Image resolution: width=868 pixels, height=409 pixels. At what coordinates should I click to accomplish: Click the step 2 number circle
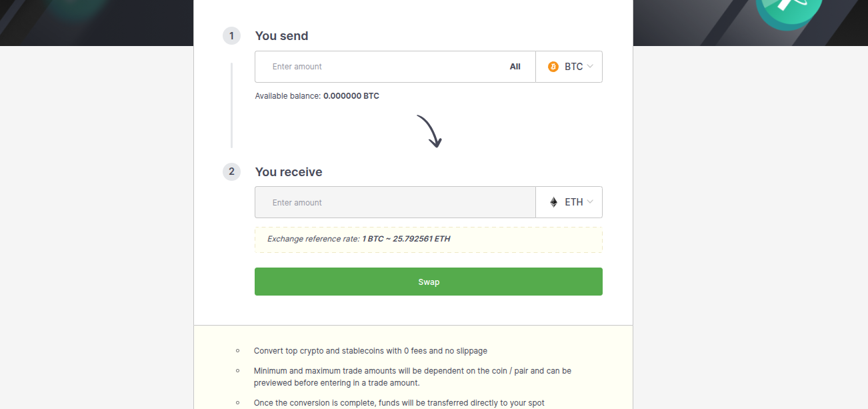(231, 172)
